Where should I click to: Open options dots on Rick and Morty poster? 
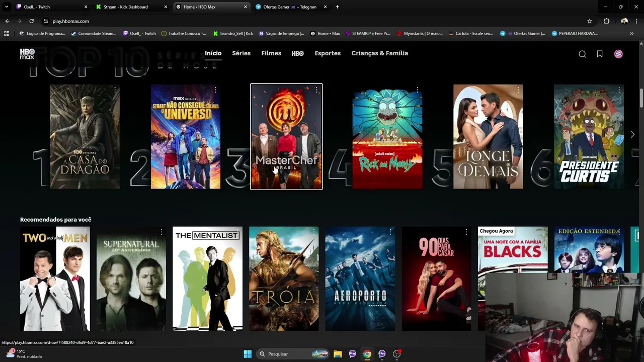tap(417, 89)
